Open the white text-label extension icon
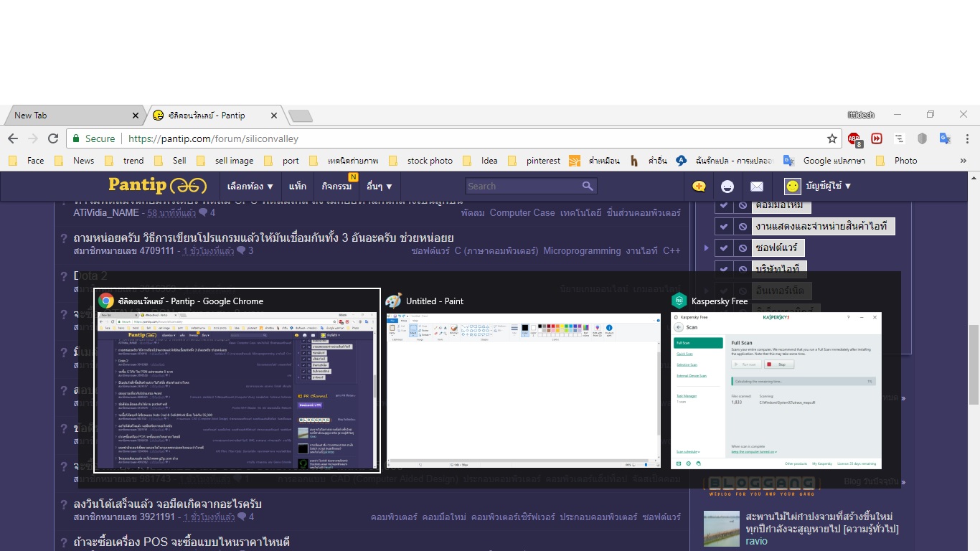Image resolution: width=980 pixels, height=551 pixels. pos(900,138)
